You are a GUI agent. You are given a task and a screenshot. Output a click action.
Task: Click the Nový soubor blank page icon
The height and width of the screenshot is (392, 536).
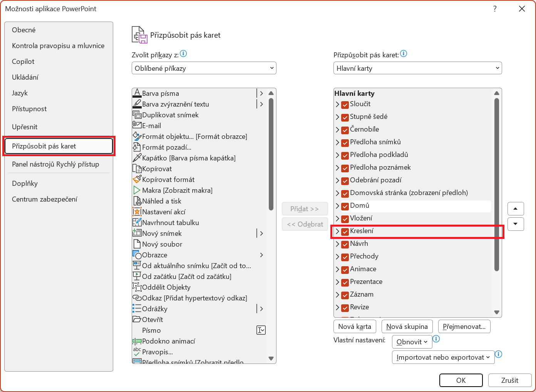137,244
